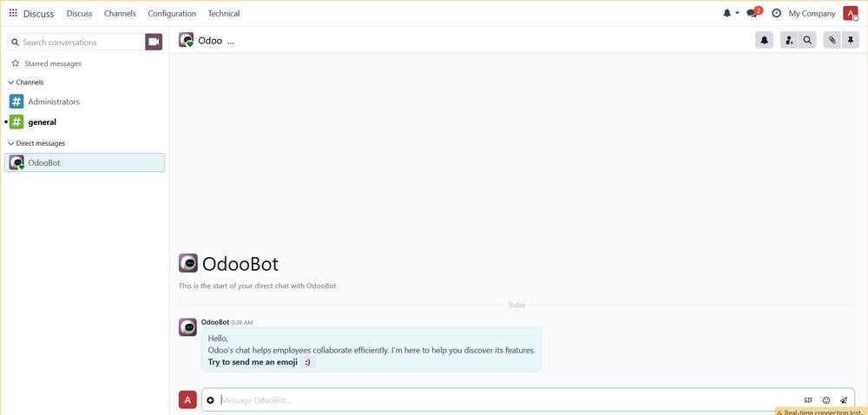
Task: Click the plus icon in composer
Action: [x=210, y=400]
